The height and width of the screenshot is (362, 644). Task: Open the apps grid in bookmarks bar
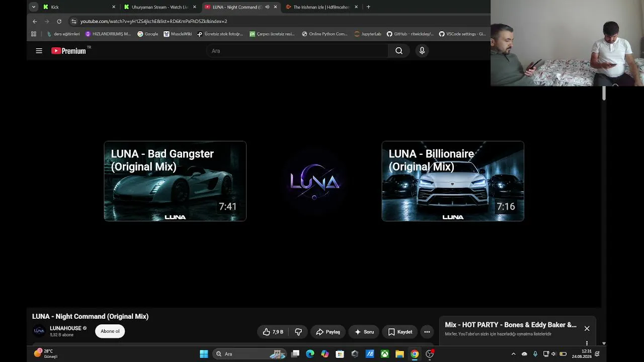click(34, 34)
